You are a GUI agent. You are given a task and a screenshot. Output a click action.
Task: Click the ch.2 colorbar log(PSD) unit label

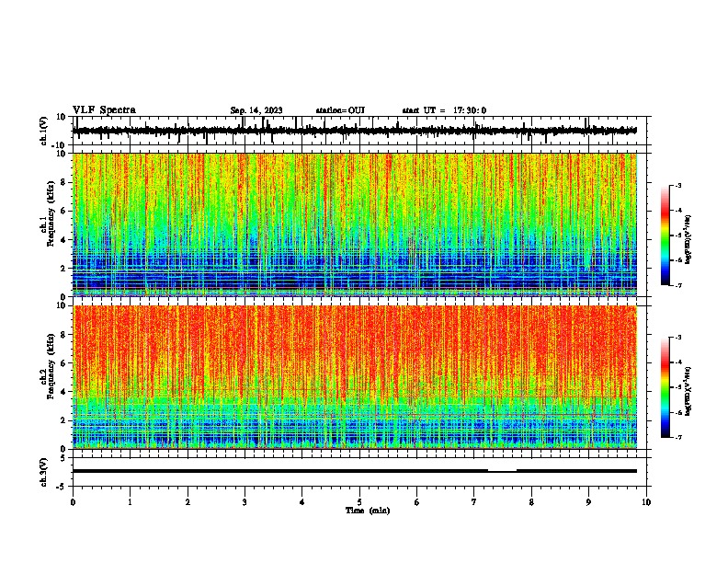point(688,391)
